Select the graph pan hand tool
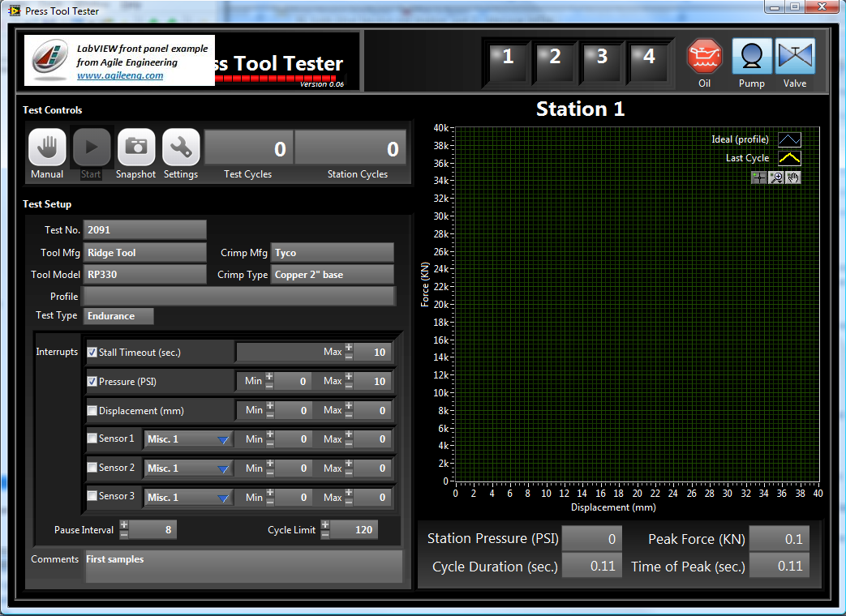This screenshot has width=846, height=616. [x=793, y=178]
